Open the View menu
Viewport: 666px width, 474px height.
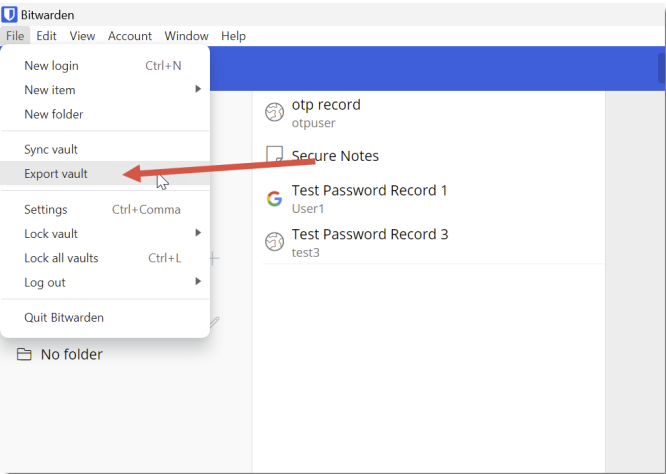click(x=82, y=36)
